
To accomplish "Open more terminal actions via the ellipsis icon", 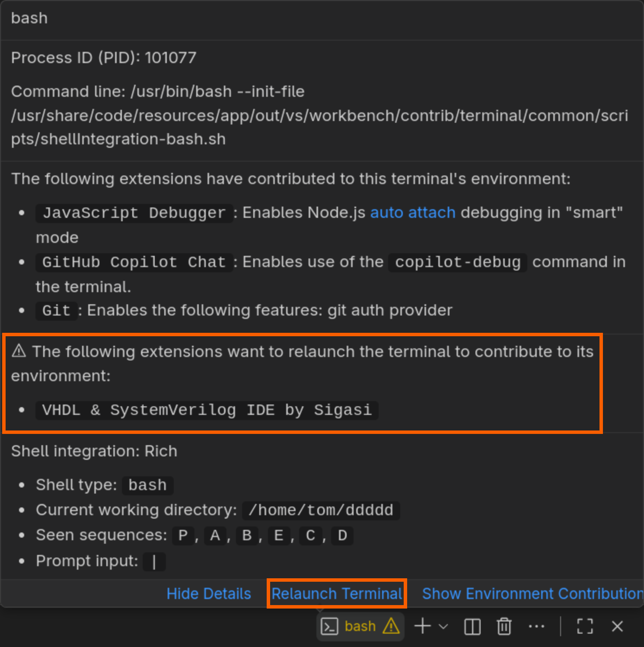I will click(x=536, y=626).
